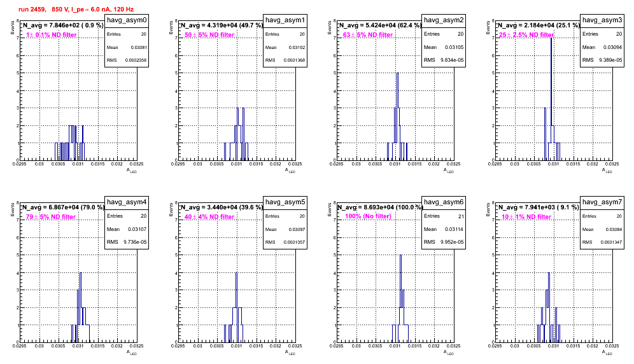Click RMS 0.0001368 in havg_asym1 stats

click(x=285, y=60)
